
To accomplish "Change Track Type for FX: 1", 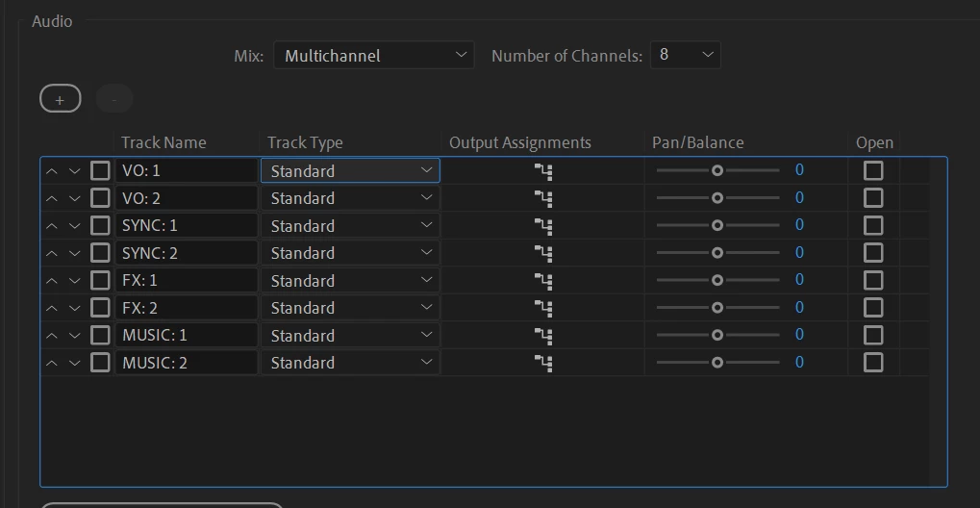I will pos(351,280).
